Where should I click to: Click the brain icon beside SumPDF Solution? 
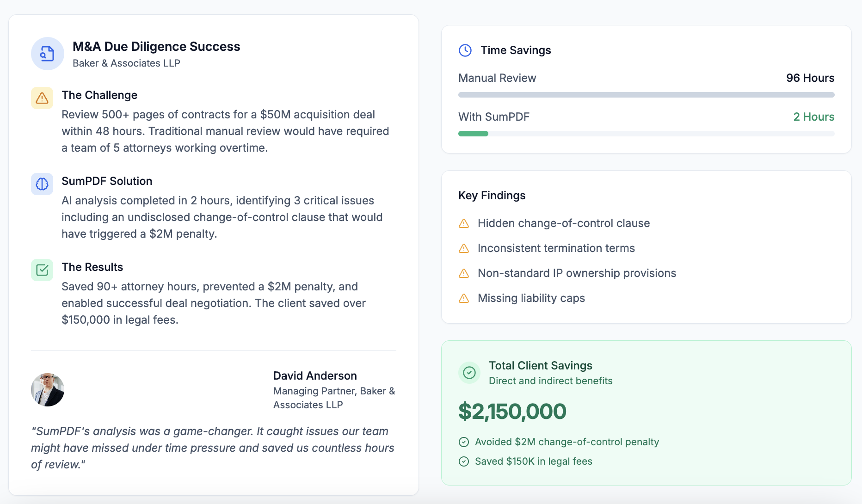tap(42, 184)
